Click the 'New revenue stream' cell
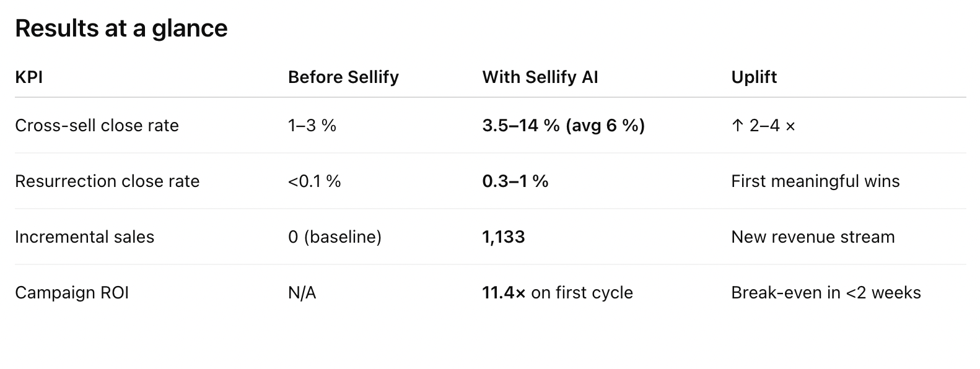 point(813,237)
